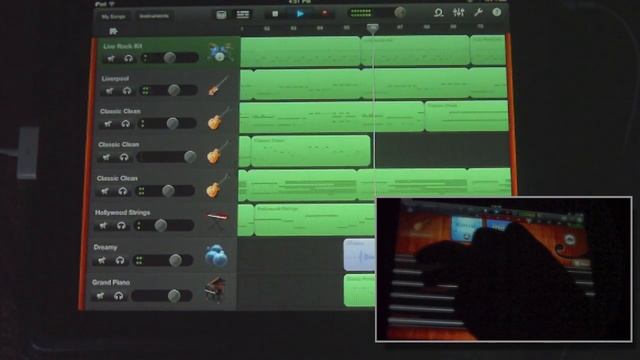Adjust the Live Rock Kit volume slider
The image size is (640, 360).
pyautogui.click(x=169, y=58)
